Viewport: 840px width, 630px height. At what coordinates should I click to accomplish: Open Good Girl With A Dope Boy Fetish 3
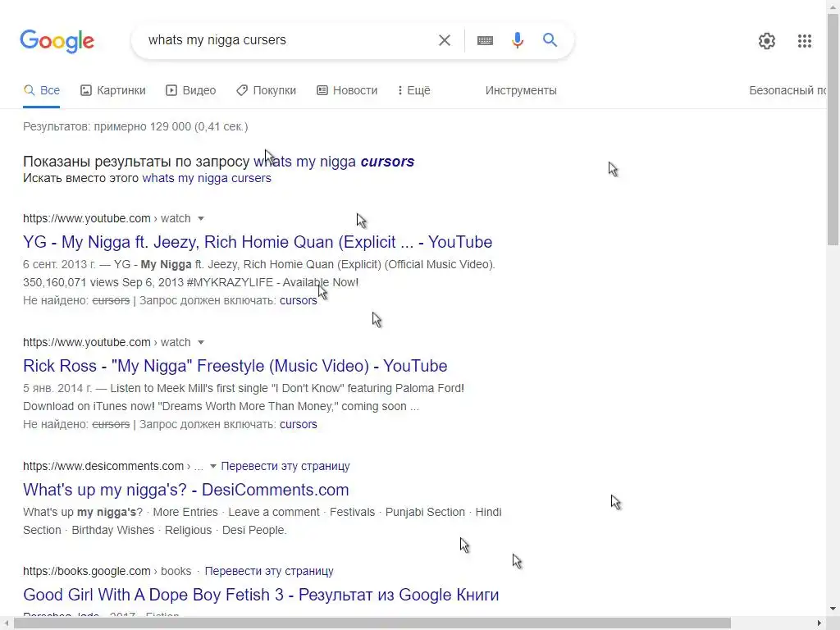(261, 595)
